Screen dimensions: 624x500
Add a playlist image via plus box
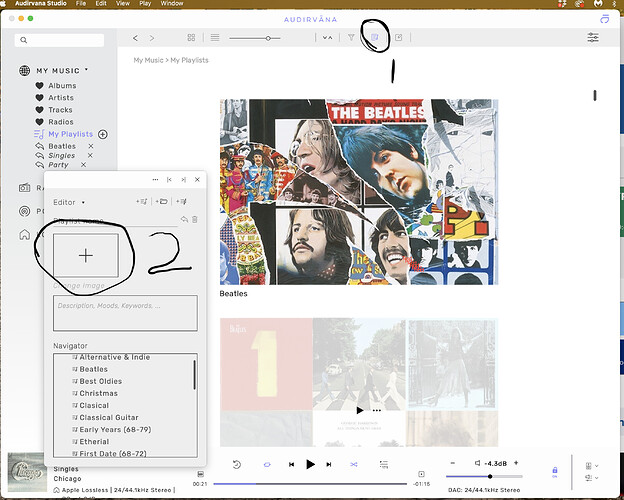(86, 256)
